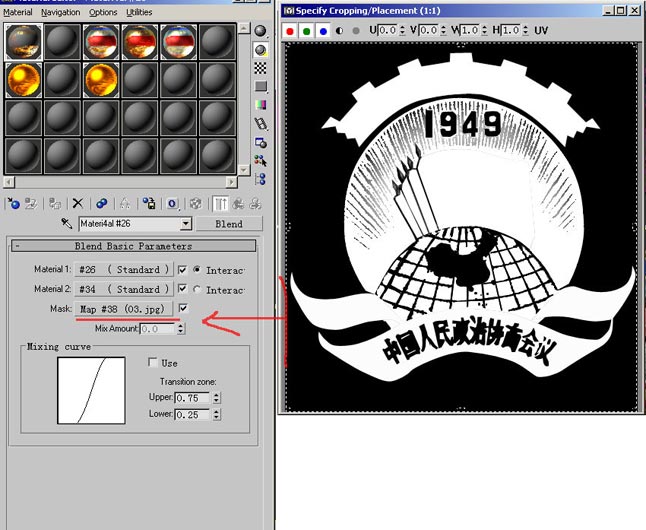Click the Lower transition zone spinner

click(x=216, y=414)
